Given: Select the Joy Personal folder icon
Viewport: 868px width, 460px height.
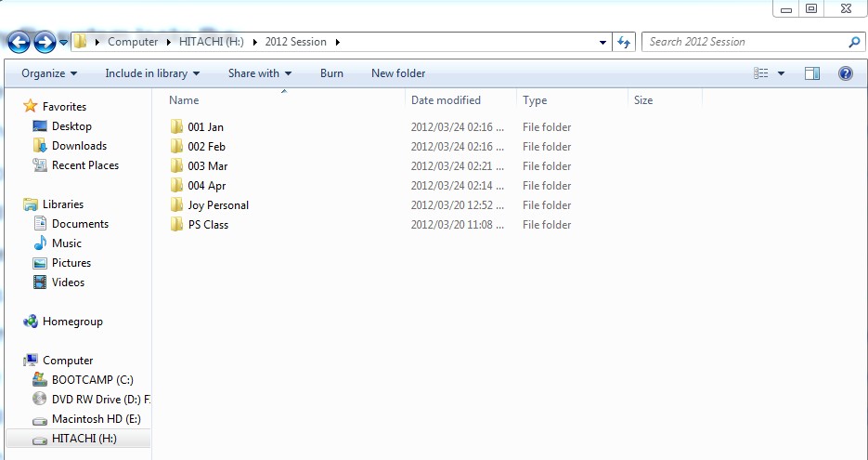Looking at the screenshot, I should [176, 205].
